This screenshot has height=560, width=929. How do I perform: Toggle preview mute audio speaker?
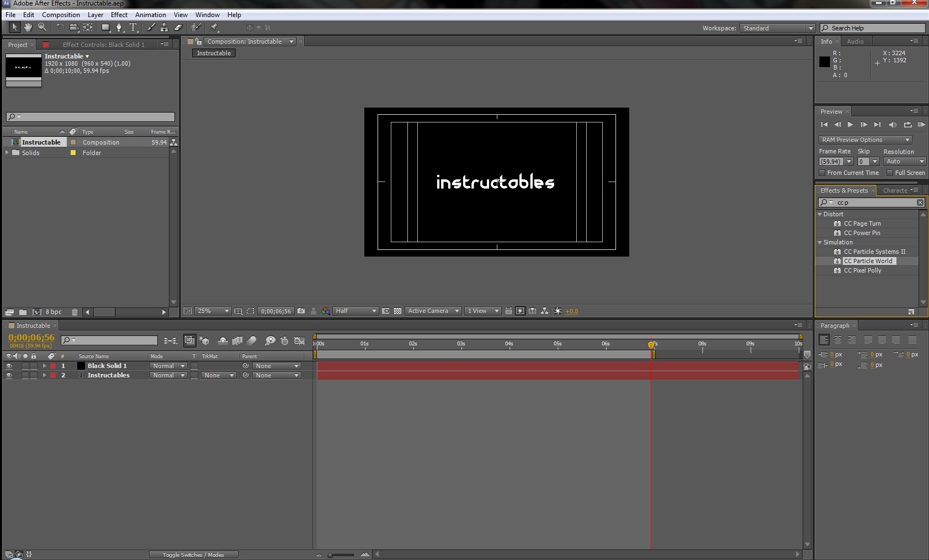[893, 125]
